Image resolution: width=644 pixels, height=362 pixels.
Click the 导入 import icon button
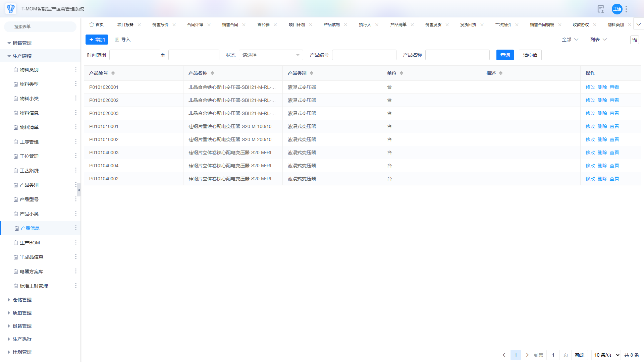[x=122, y=40]
